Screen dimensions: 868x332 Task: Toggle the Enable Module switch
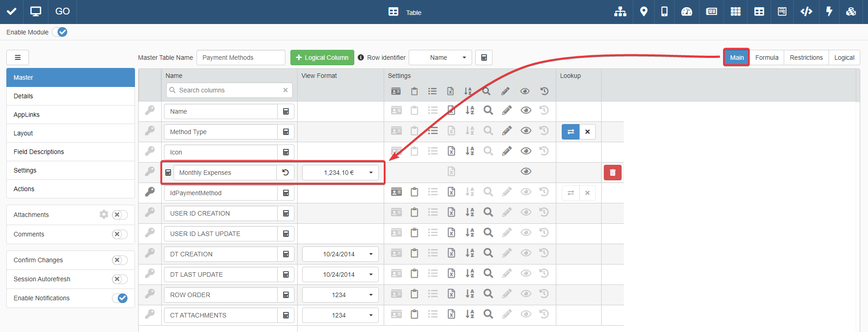point(60,32)
